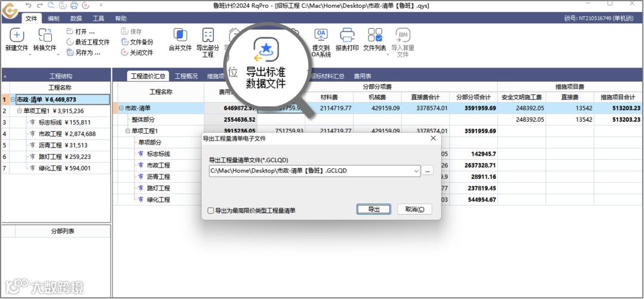Click the 导入算量文件 BIM icon
This screenshot has width=644, height=299.
pos(403,35)
